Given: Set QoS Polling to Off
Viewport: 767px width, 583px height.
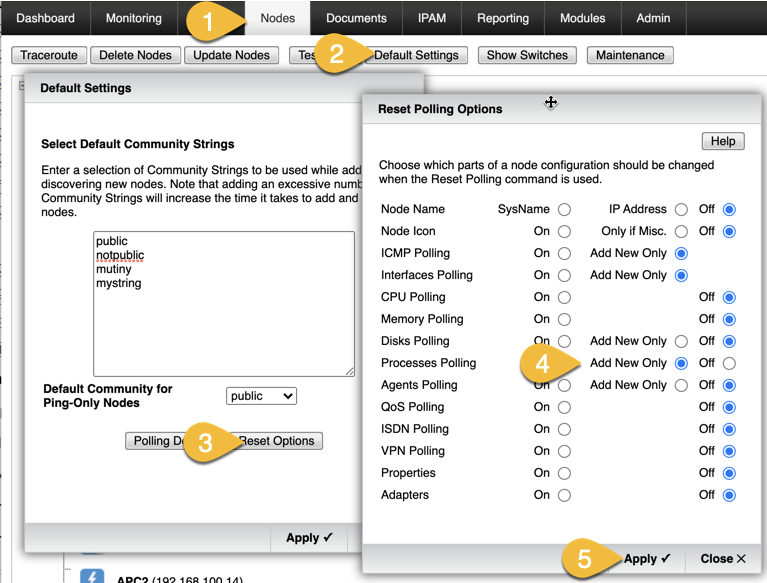Looking at the screenshot, I should coord(729,407).
